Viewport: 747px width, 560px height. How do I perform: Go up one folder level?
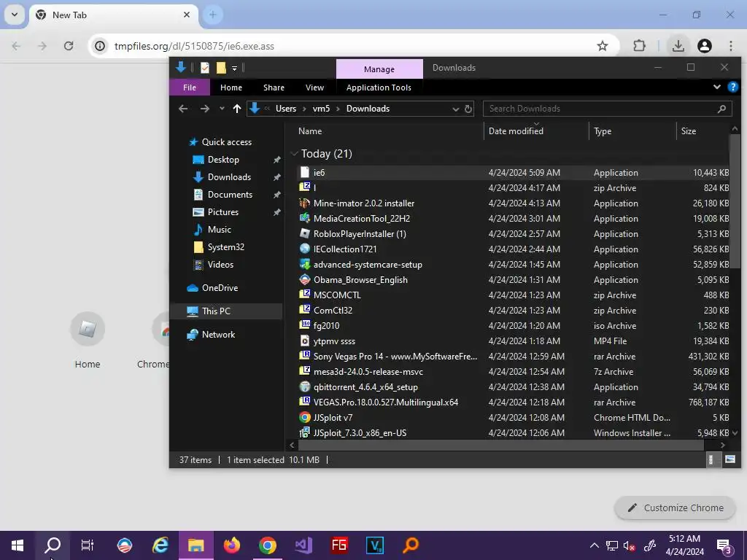click(x=237, y=109)
